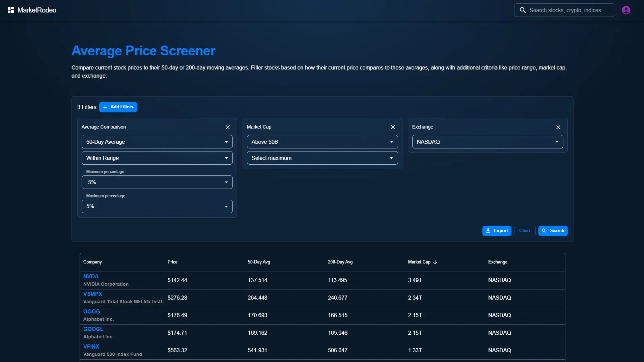Click the '3 Filters' count label
644x362 pixels.
click(87, 107)
